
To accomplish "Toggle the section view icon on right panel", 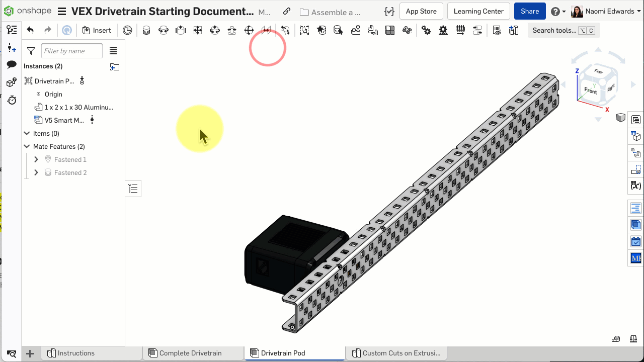I will pyautogui.click(x=621, y=118).
